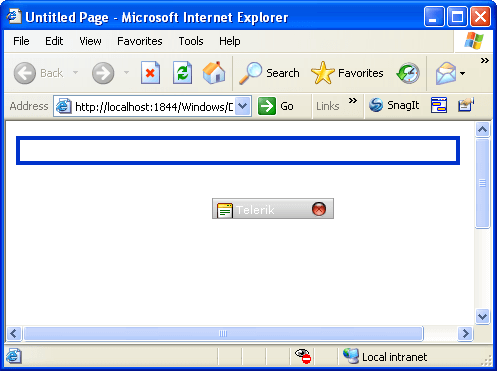Click the address URL field

(153, 107)
